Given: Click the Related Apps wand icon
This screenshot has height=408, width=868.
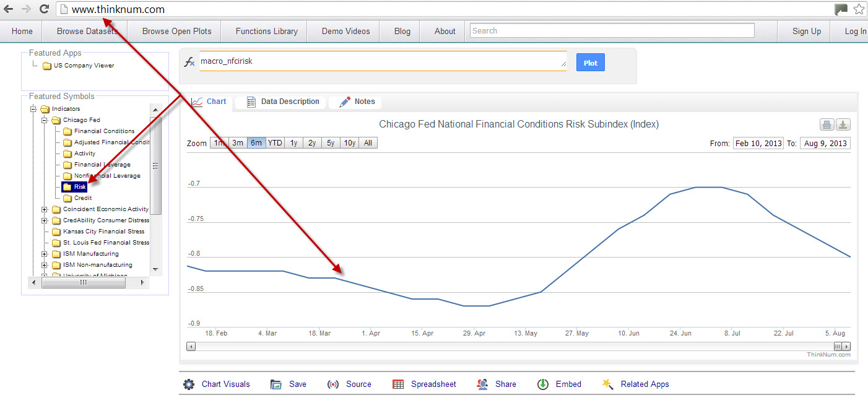Looking at the screenshot, I should (x=608, y=384).
